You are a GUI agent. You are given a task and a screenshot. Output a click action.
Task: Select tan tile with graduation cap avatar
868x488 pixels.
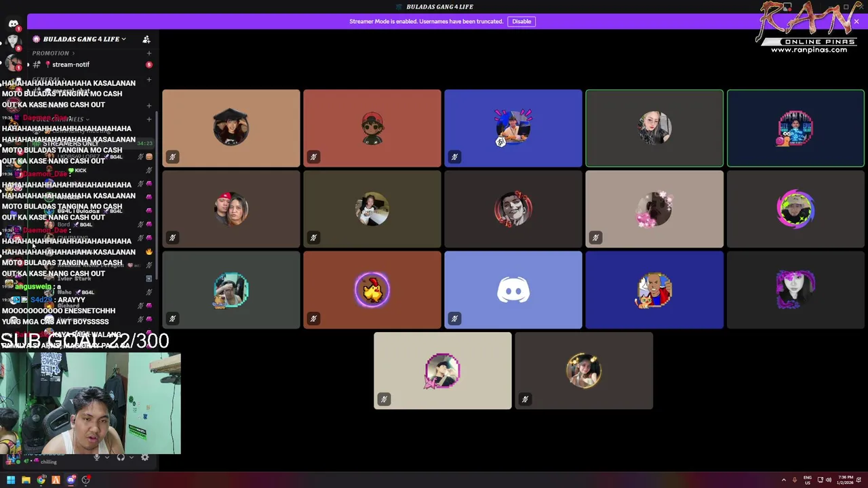(x=231, y=128)
